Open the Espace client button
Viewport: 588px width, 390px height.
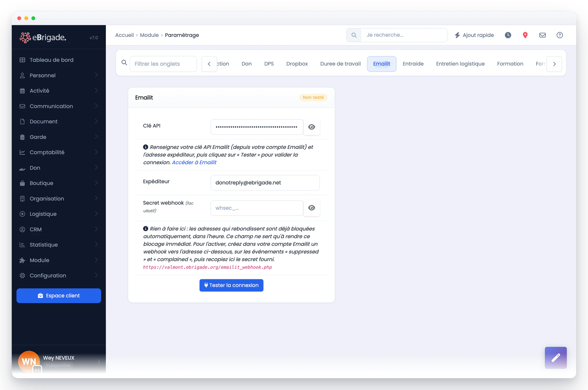pos(59,296)
